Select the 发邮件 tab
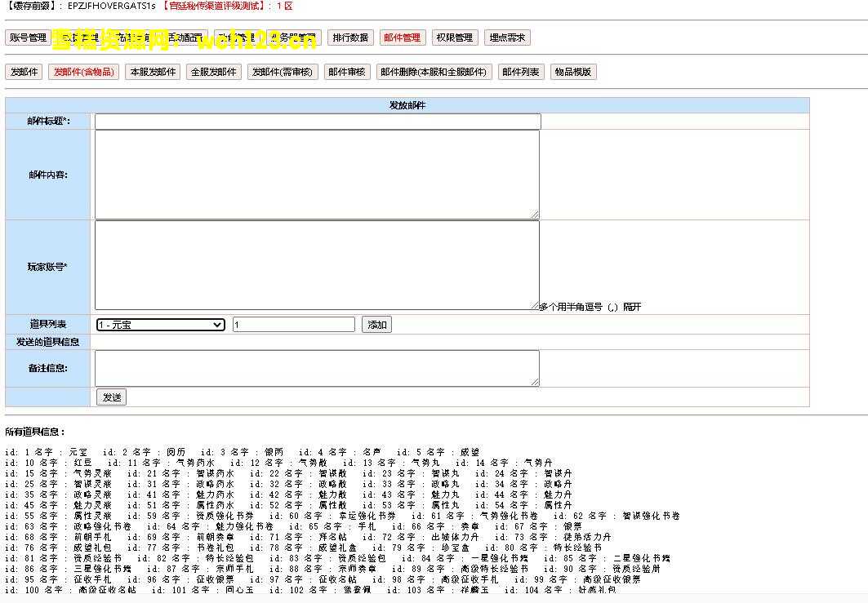This screenshot has width=868, height=603. pos(24,72)
